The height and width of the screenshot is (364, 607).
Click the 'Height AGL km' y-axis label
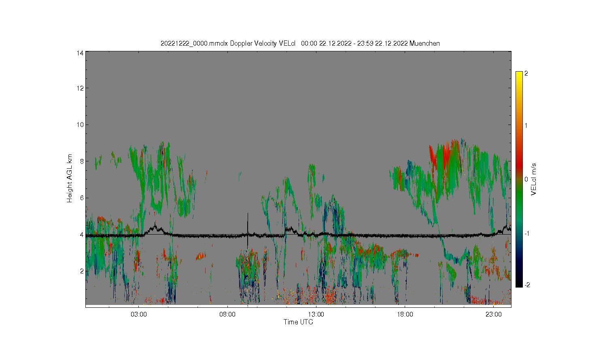[x=70, y=178]
